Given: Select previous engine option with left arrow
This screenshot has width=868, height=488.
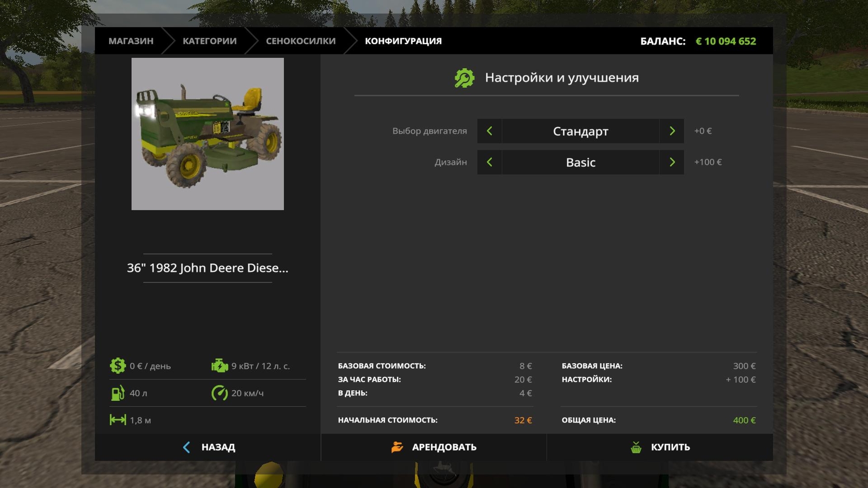Looking at the screenshot, I should click(x=489, y=131).
